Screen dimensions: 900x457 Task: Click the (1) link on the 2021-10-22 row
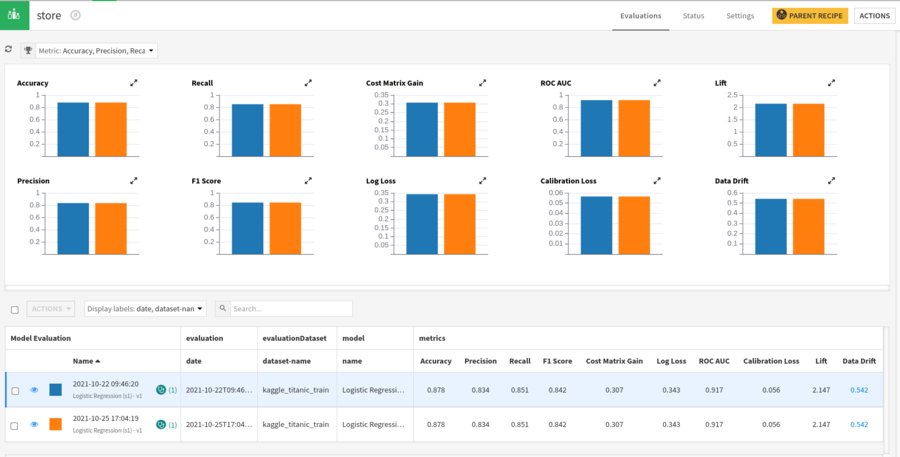pos(173,390)
